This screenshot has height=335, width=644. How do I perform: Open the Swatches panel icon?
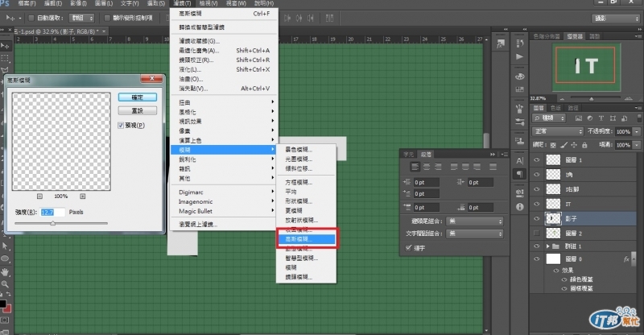(519, 89)
